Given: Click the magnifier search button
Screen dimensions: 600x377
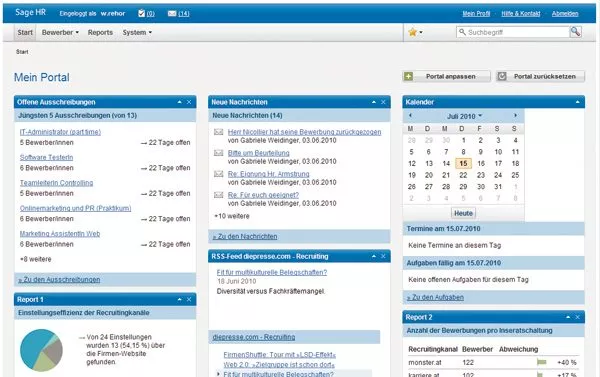Looking at the screenshot, I should click(576, 32).
